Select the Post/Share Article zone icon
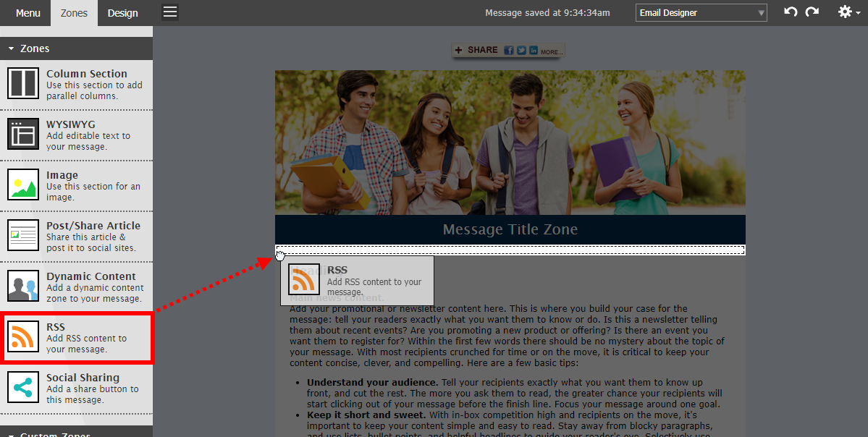The height and width of the screenshot is (437, 868). [23, 235]
